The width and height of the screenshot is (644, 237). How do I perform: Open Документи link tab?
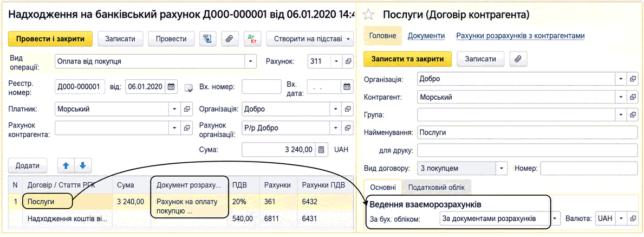point(426,36)
